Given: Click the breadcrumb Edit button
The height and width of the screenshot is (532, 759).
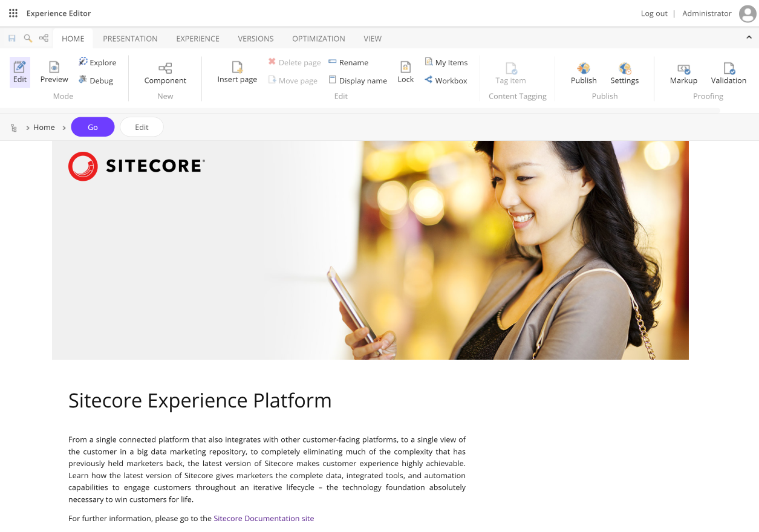Looking at the screenshot, I should coord(142,127).
